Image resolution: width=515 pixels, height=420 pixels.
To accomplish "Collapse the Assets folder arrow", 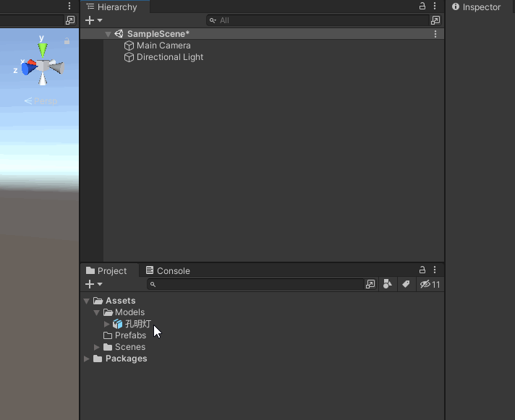I will tap(87, 301).
